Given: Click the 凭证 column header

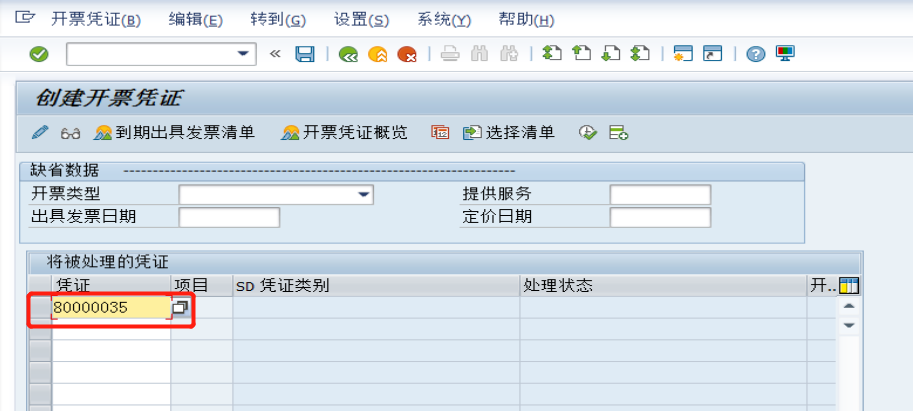Looking at the screenshot, I should [x=111, y=285].
